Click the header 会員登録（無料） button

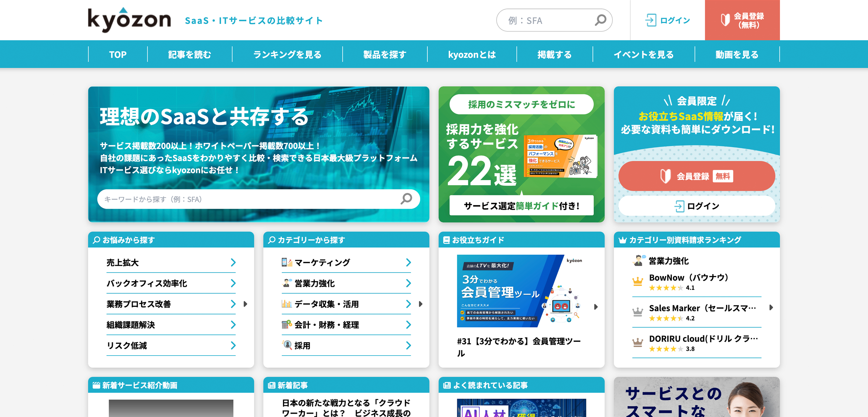click(x=742, y=20)
